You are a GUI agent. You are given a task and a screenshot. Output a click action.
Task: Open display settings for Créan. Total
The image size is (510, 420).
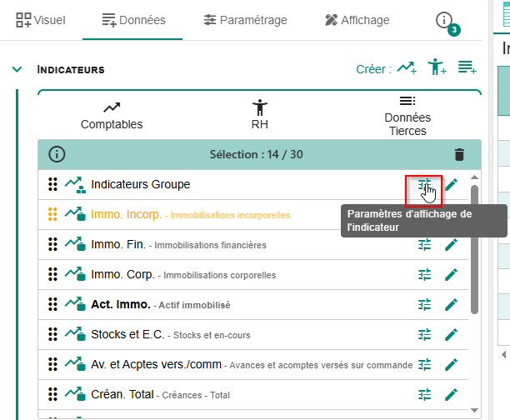pyautogui.click(x=424, y=394)
